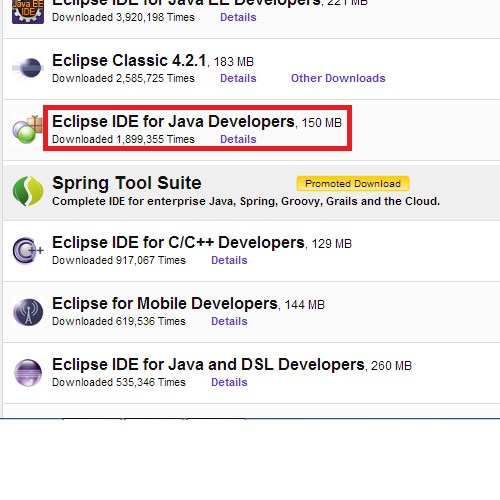Image resolution: width=500 pixels, height=500 pixels.
Task: Open Details for Java EE Developers package
Action: point(238,17)
